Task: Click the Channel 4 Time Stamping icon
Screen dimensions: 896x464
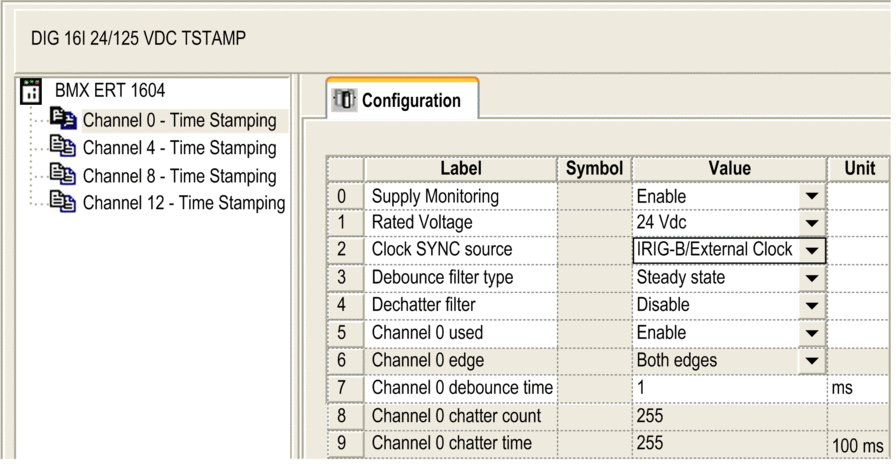Action: [62, 147]
